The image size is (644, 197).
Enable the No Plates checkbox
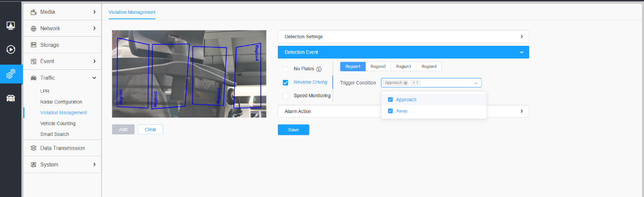[x=285, y=69]
